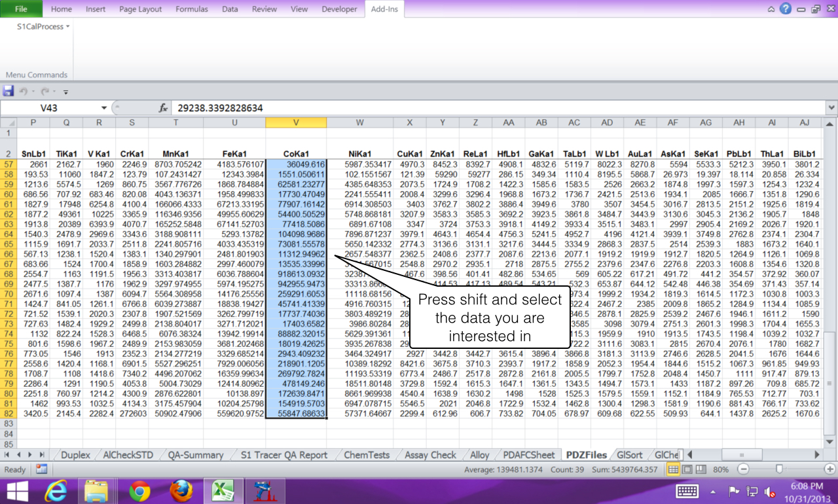Switch to Page Layout view in status bar
The height and width of the screenshot is (504, 838).
pyautogui.click(x=686, y=469)
